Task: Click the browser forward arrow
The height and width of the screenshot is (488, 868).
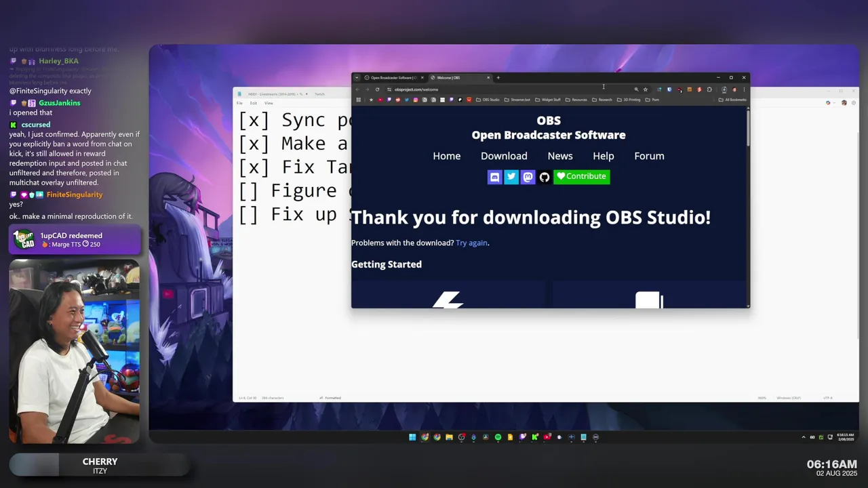Action: click(368, 89)
